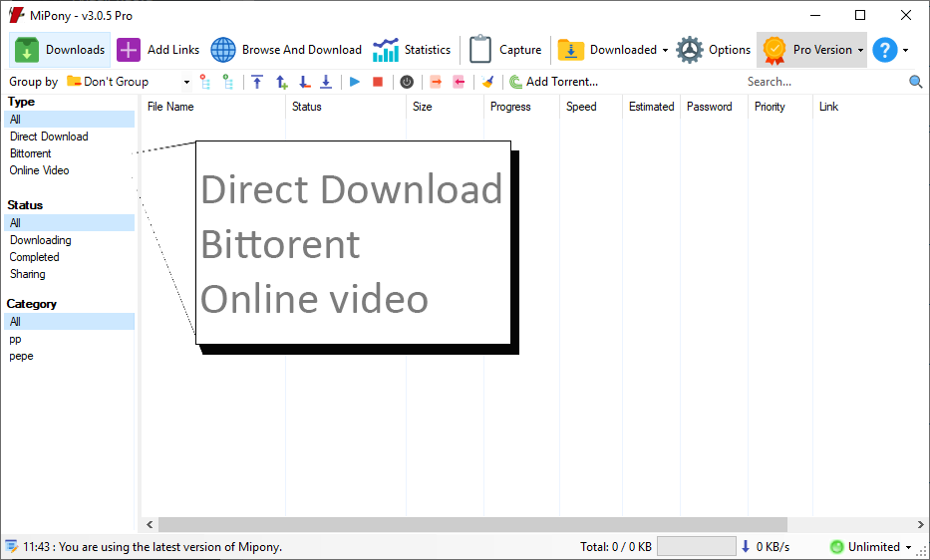The image size is (930, 560).
Task: Expand the Help dropdown arrow
Action: click(905, 51)
